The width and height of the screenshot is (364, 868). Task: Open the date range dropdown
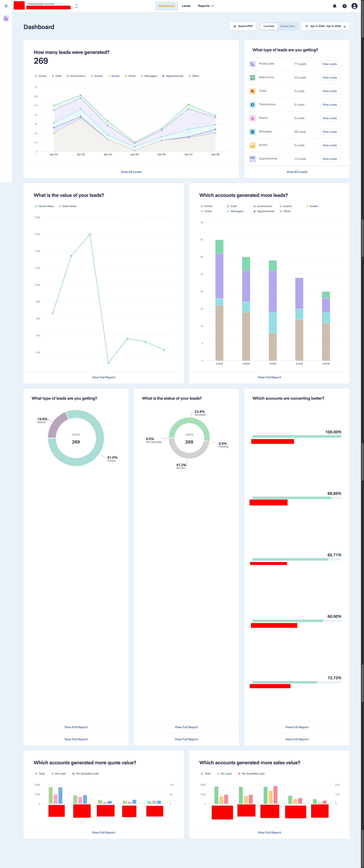325,26
